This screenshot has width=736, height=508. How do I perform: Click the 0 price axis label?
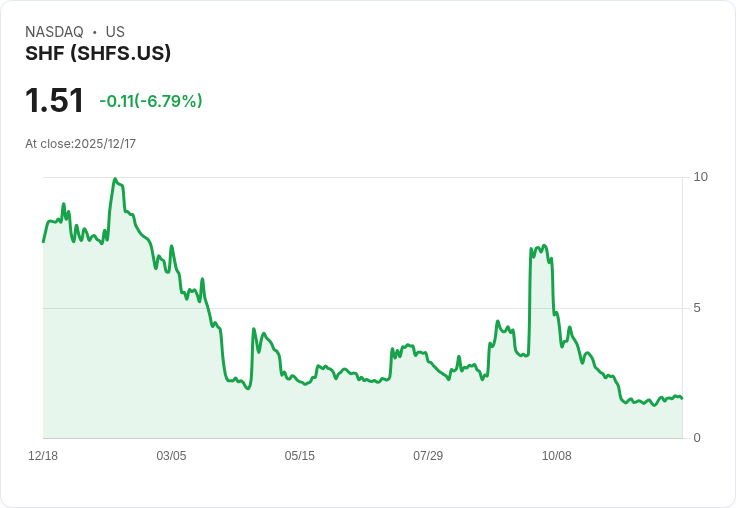pyautogui.click(x=697, y=438)
